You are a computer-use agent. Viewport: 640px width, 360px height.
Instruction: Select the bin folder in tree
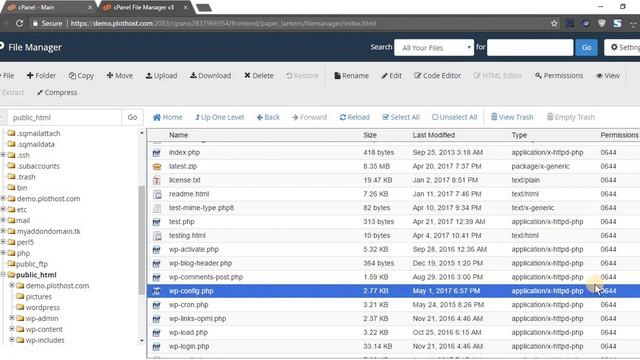tap(22, 188)
